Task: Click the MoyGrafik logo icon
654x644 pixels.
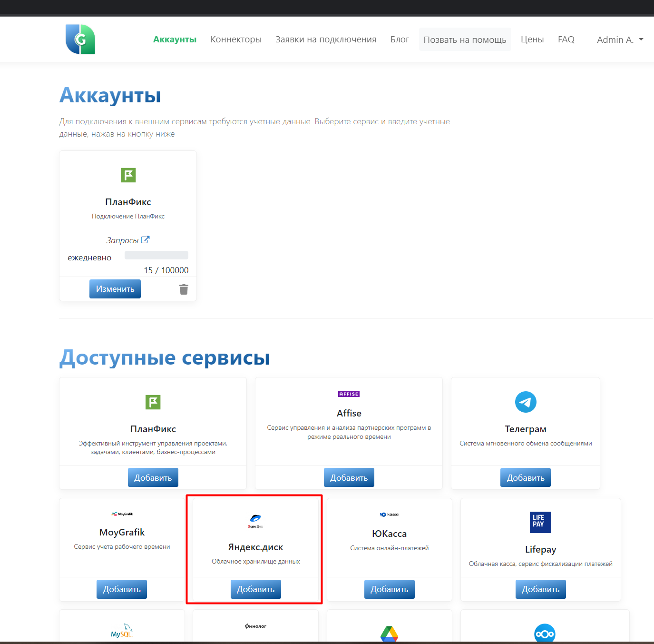Action: click(x=122, y=514)
